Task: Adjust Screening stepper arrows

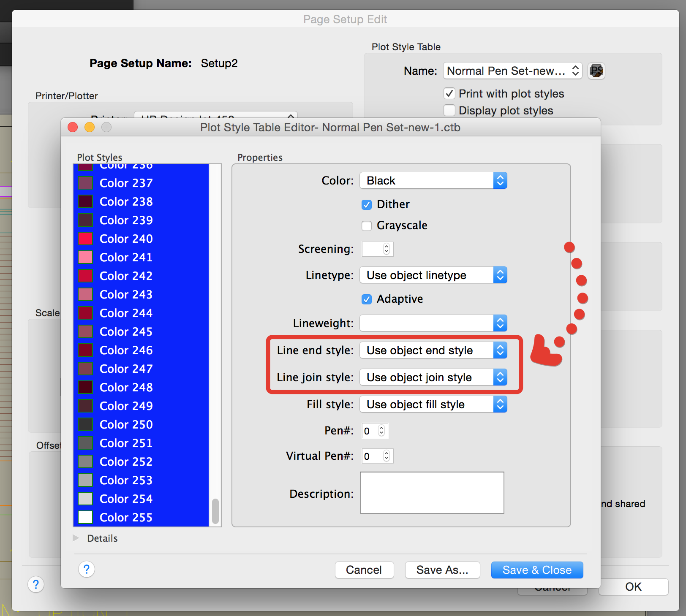Action: tap(387, 249)
